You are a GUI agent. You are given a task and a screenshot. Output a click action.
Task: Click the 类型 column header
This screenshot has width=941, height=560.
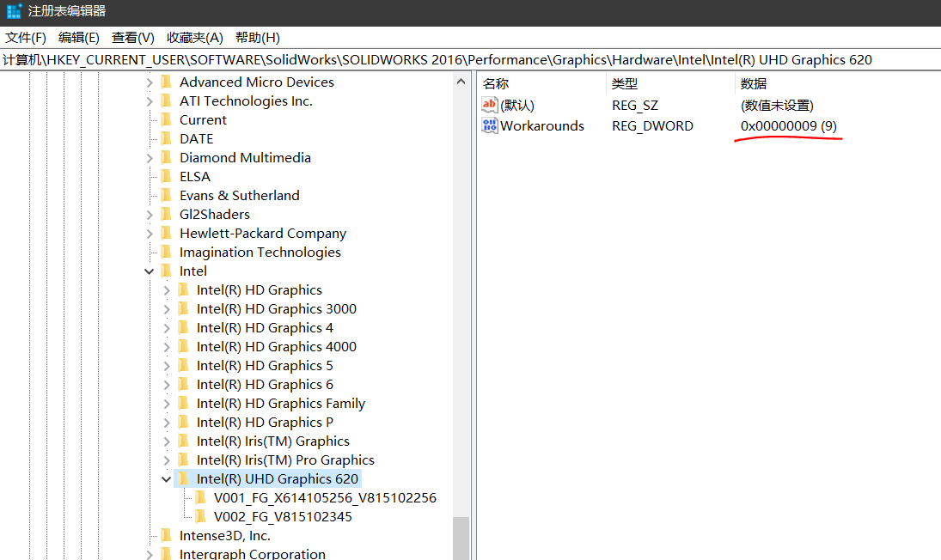[x=625, y=83]
